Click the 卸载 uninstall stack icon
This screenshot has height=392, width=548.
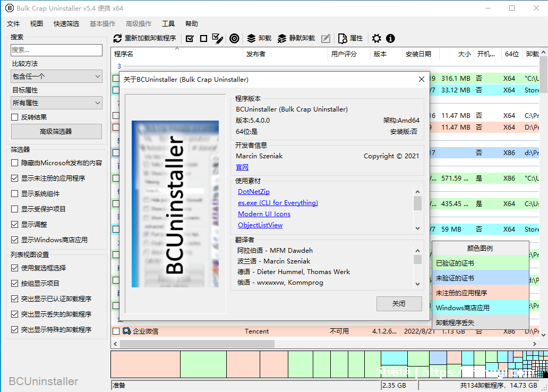coord(251,38)
